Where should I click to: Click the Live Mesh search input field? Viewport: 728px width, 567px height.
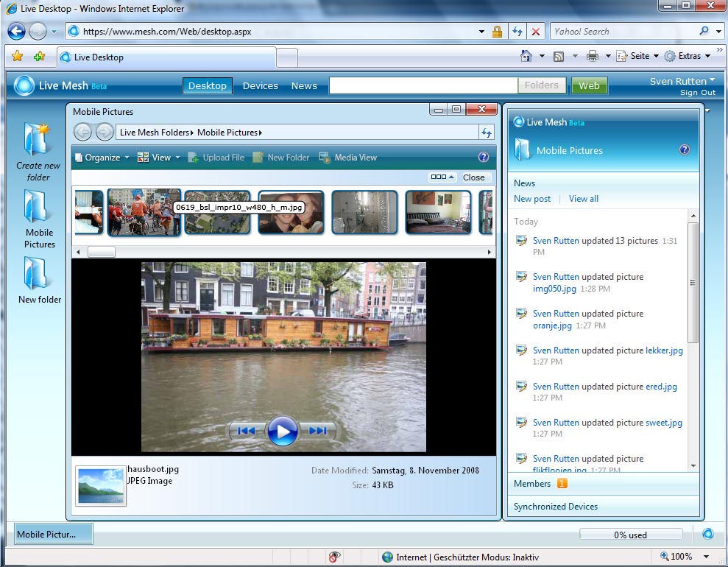coord(423,85)
